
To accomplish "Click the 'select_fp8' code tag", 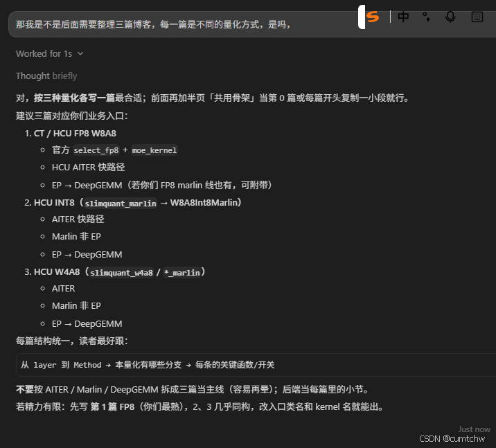I will [x=96, y=150].
